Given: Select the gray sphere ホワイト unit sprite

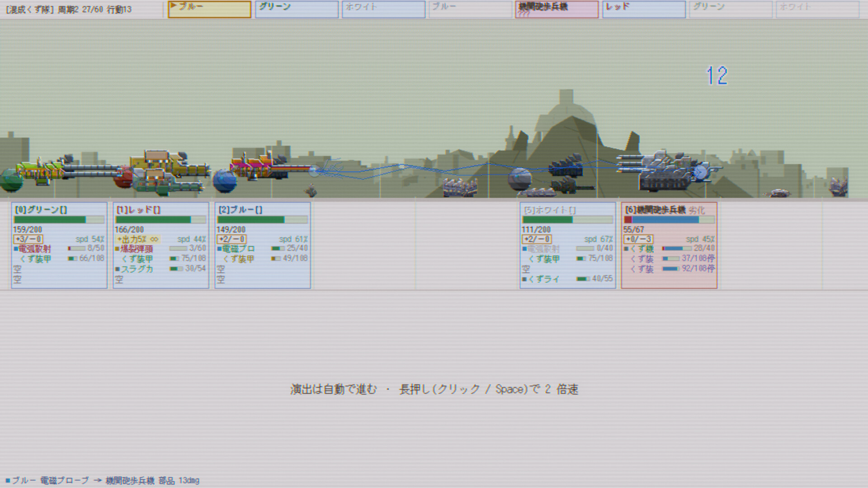Looking at the screenshot, I should (x=520, y=179).
